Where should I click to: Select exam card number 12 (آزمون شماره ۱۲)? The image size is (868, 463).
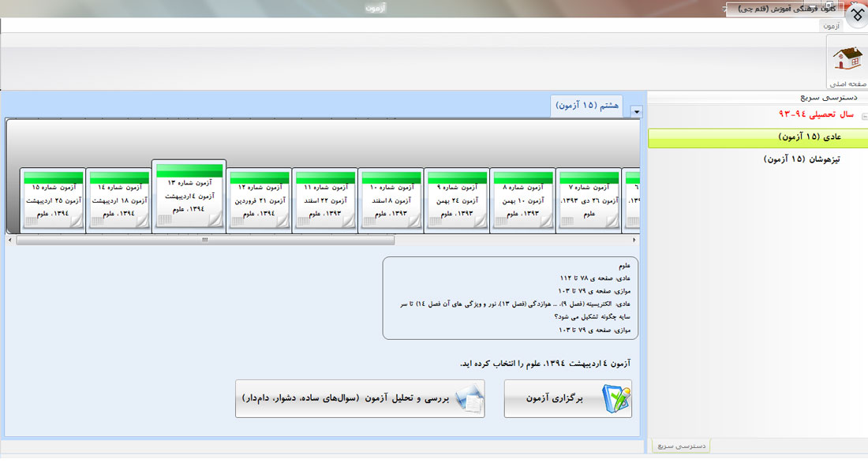click(x=259, y=200)
